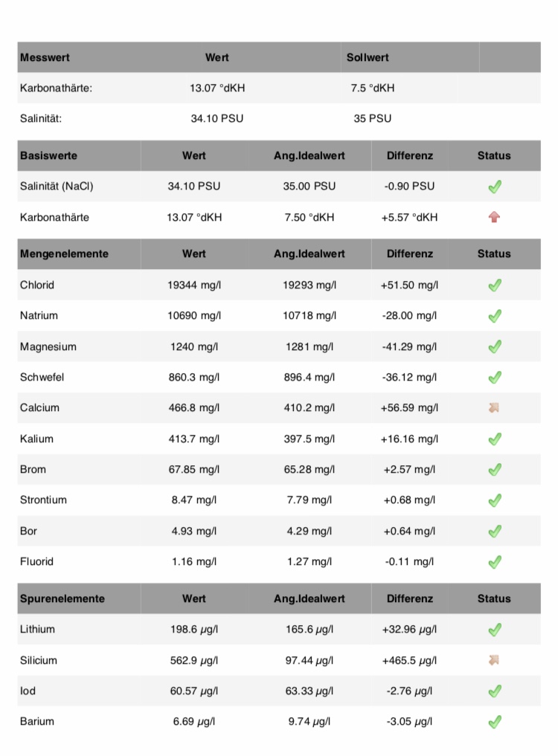Click the green checkmark in the Barium row
The width and height of the screenshot is (558, 756).
pyautogui.click(x=495, y=721)
